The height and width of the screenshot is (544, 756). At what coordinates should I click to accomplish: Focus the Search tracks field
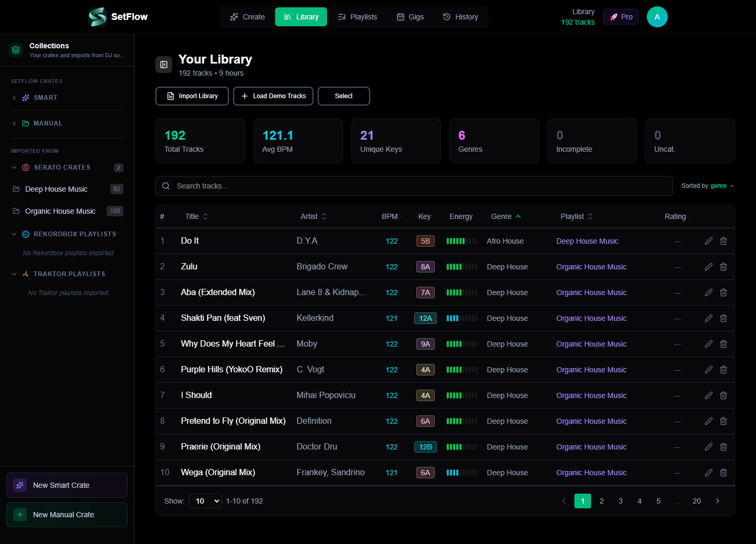[x=414, y=186]
